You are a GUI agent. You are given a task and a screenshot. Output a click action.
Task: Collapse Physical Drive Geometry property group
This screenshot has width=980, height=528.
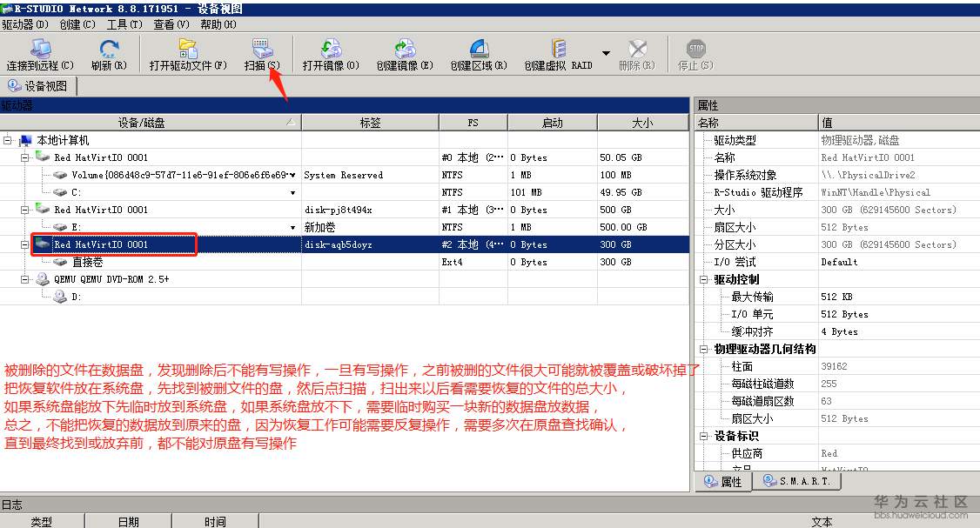tap(703, 350)
